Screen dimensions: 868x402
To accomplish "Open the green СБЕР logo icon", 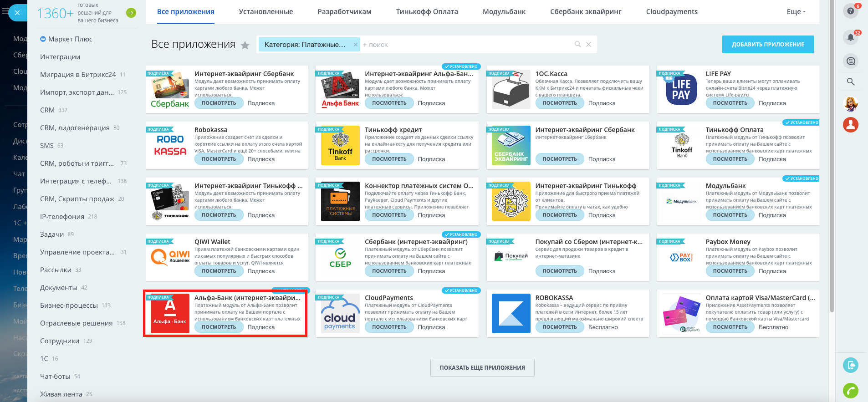I will tap(340, 258).
